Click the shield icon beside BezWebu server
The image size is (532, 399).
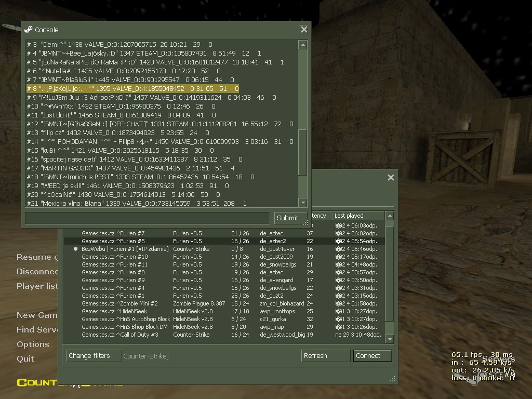(x=76, y=249)
